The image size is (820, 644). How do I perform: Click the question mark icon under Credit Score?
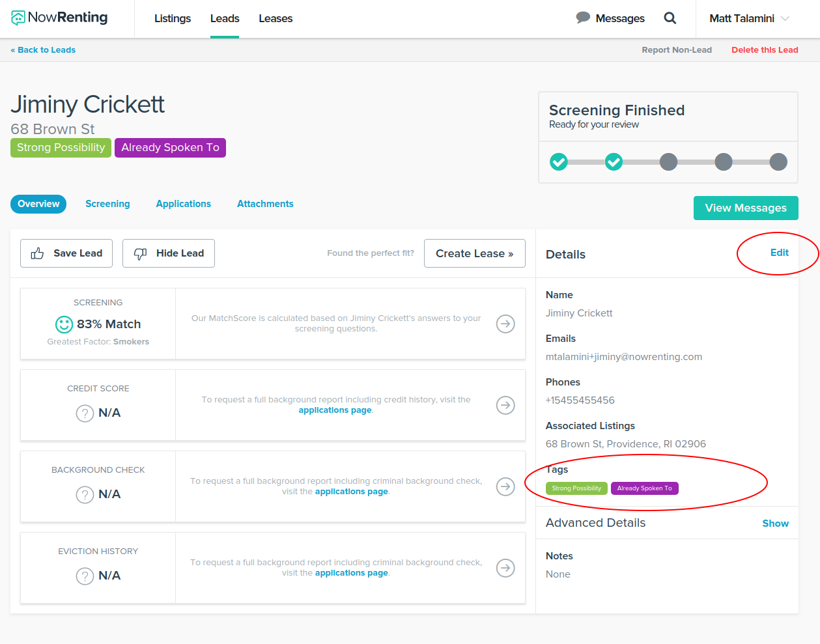[85, 413]
